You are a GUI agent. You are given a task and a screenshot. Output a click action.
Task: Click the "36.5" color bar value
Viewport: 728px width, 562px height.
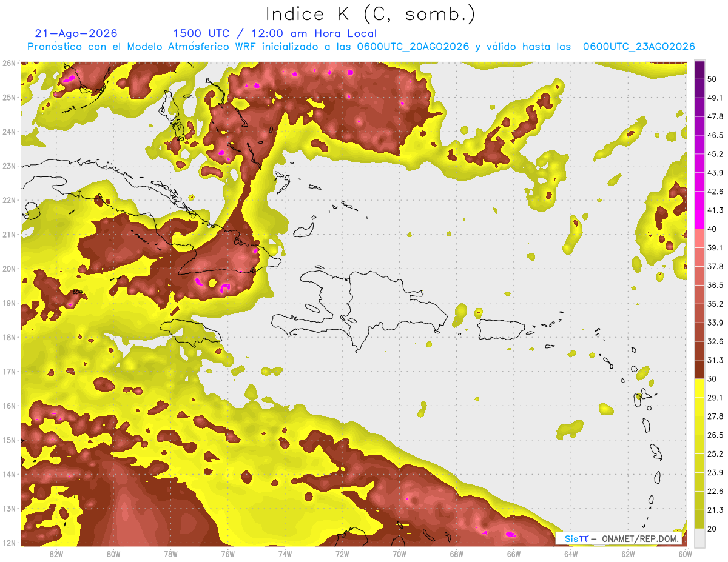coord(716,285)
